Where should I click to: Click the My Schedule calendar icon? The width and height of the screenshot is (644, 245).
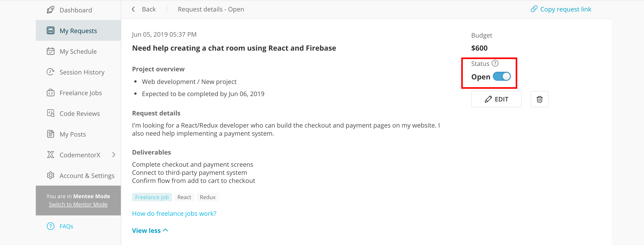click(51, 51)
